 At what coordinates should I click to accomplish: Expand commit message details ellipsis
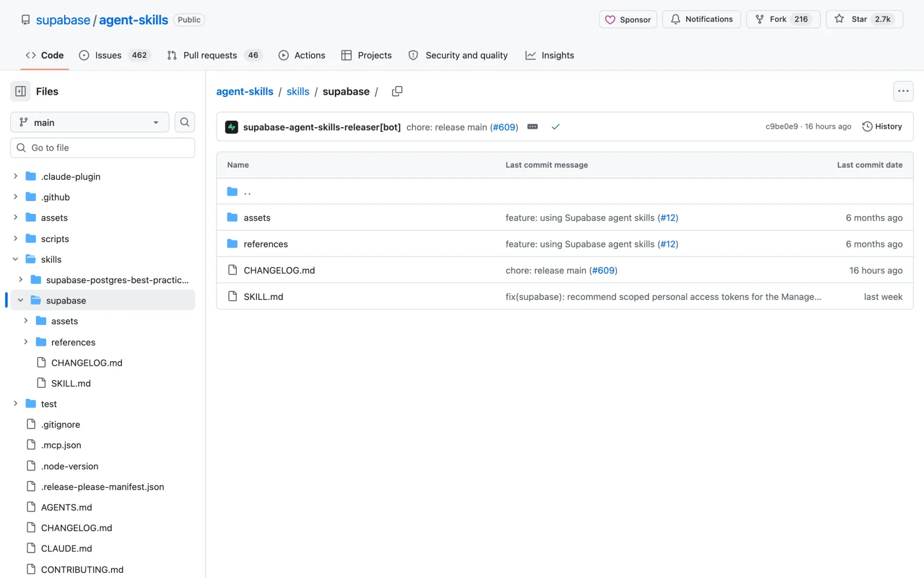click(x=532, y=127)
